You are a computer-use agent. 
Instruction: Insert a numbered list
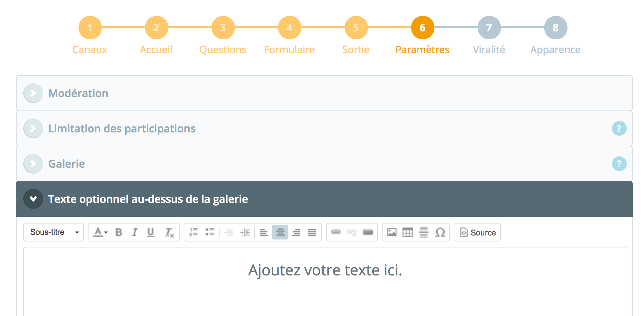(x=194, y=232)
